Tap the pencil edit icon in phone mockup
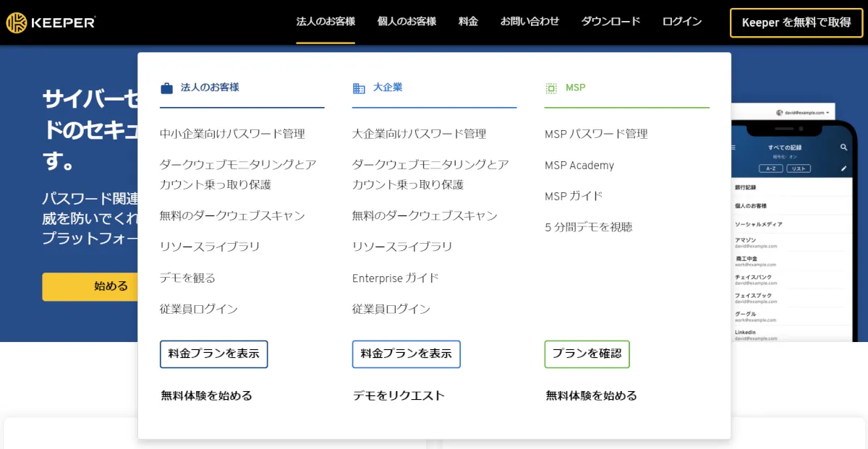 click(x=843, y=168)
